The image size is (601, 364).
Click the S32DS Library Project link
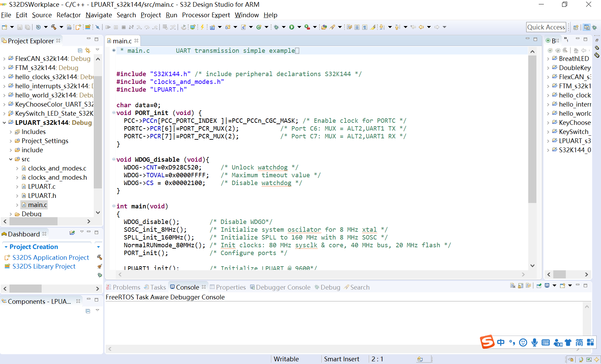[44, 266]
